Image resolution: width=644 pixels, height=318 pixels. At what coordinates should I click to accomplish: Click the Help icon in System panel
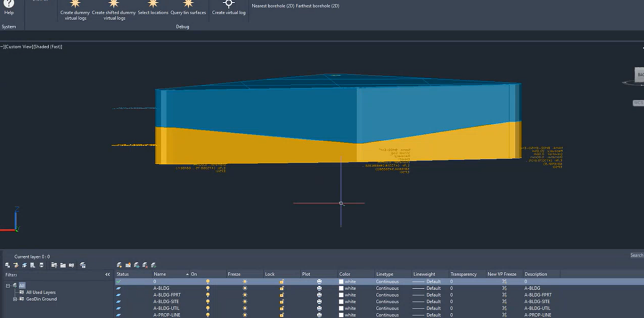pyautogui.click(x=9, y=4)
